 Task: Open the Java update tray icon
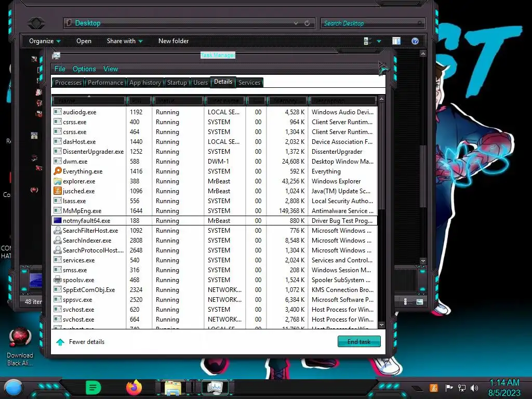tap(434, 388)
